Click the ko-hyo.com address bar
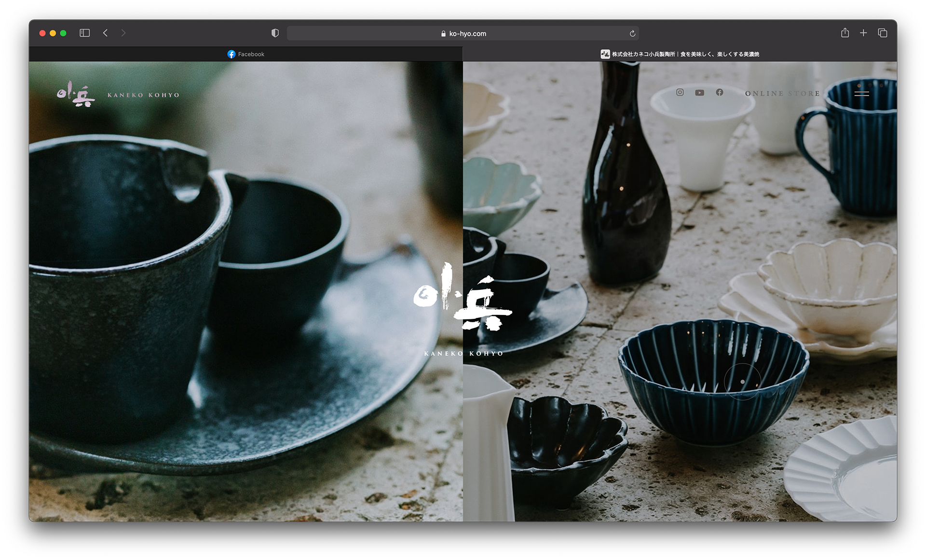Viewport: 926px width, 560px height. click(x=463, y=33)
